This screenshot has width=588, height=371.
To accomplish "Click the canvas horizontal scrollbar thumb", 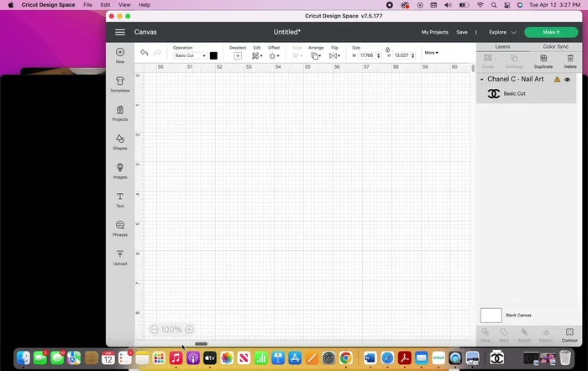I will tap(201, 343).
